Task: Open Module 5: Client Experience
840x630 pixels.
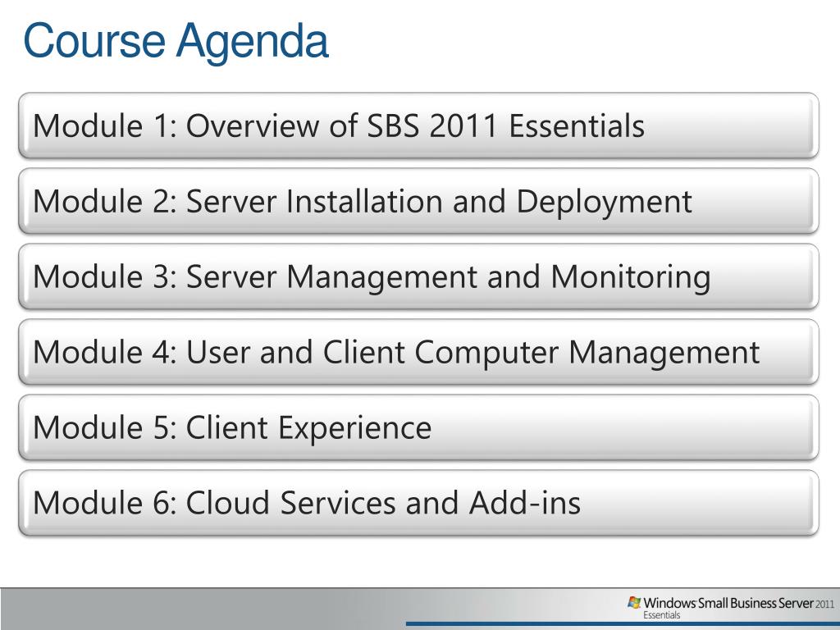Action: [x=418, y=427]
